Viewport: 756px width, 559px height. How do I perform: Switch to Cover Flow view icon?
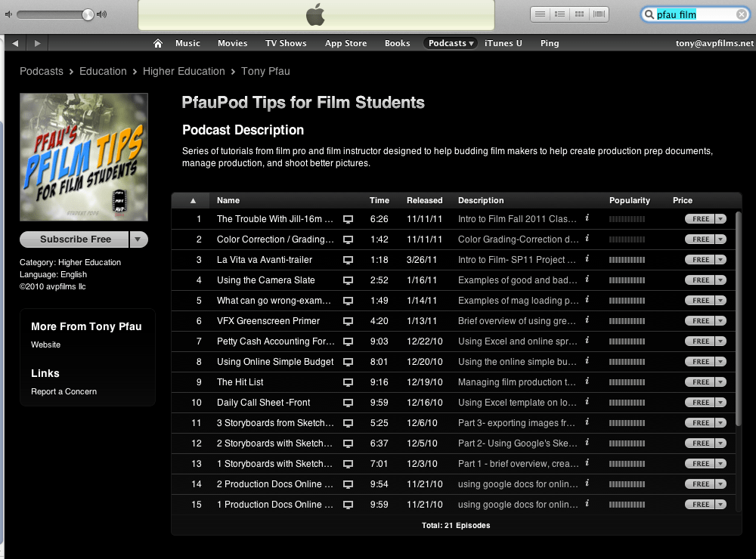[x=600, y=14]
